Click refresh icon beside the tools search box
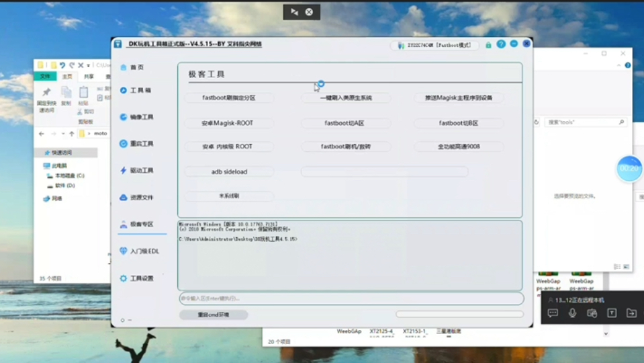644x363 pixels. pyautogui.click(x=537, y=122)
